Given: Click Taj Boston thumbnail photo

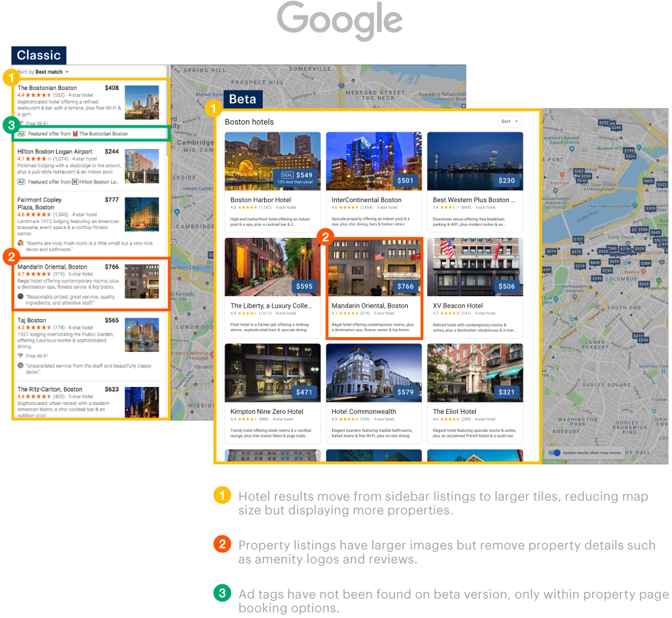Looking at the screenshot, I should pyautogui.click(x=142, y=335).
